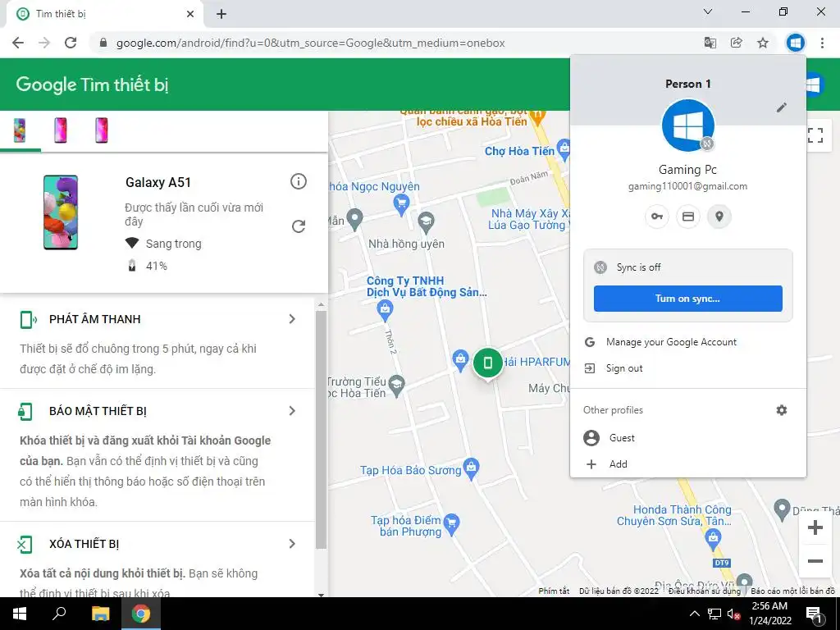Select the second phone device tab
Viewport: 840px width, 630px height.
61,130
